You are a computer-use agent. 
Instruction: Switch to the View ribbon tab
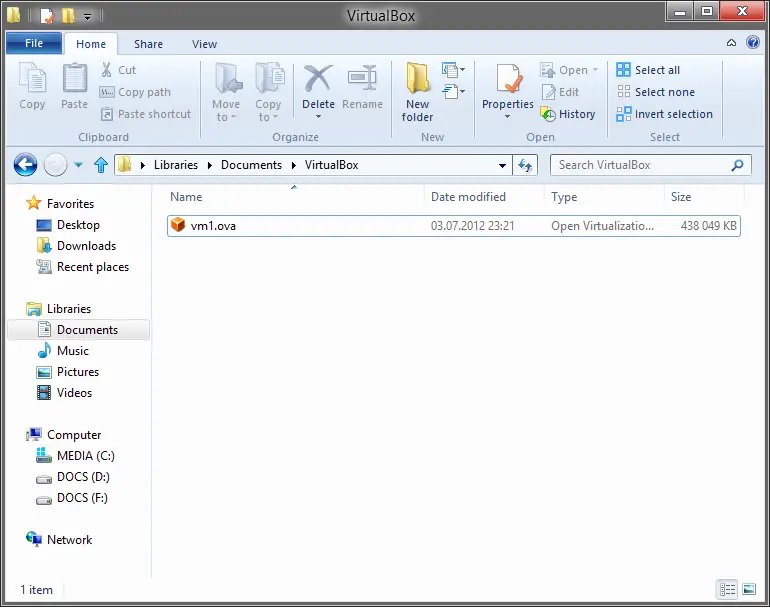point(204,44)
